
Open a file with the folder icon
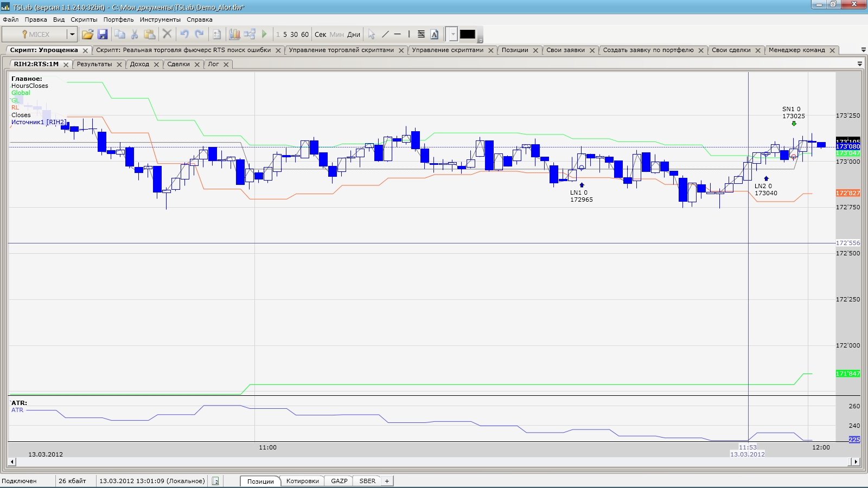point(87,34)
